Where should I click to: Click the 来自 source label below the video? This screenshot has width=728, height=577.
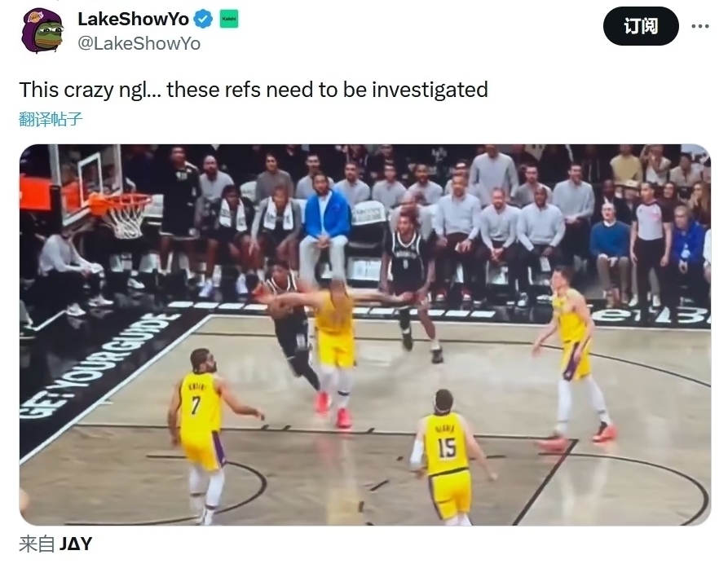click(37, 544)
